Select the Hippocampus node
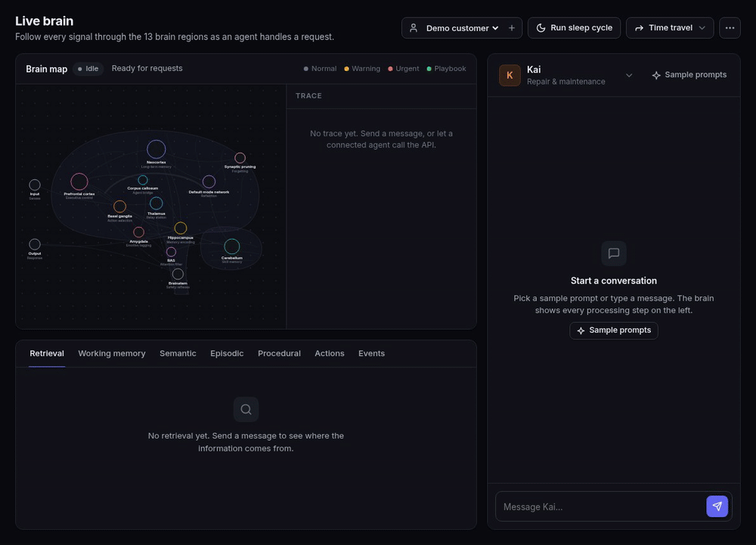The image size is (756, 545). (181, 228)
